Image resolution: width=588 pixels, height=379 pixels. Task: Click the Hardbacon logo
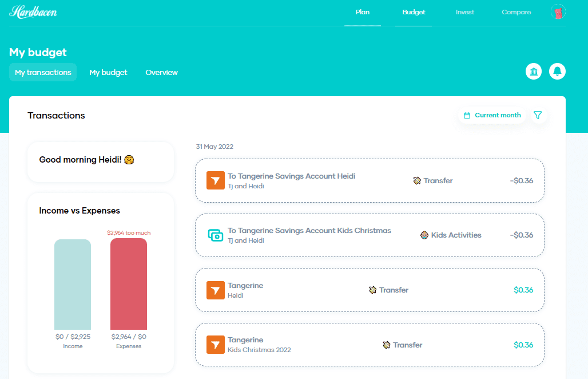tap(33, 12)
